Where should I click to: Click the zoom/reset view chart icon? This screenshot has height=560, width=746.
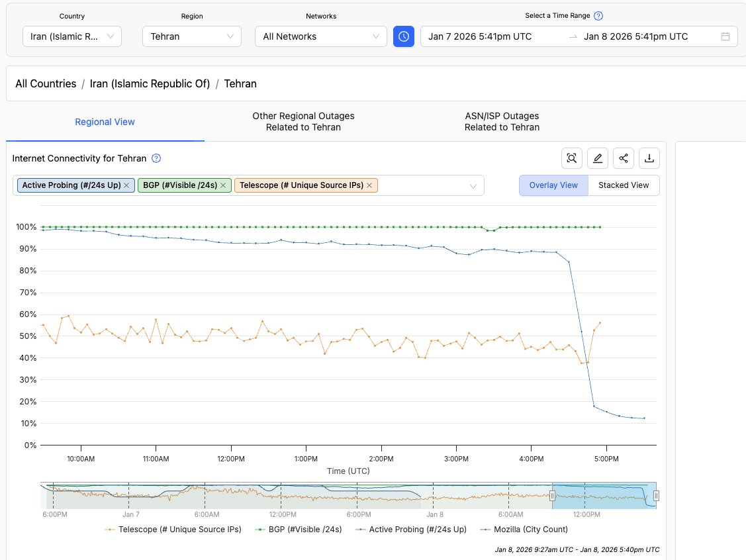(x=572, y=158)
